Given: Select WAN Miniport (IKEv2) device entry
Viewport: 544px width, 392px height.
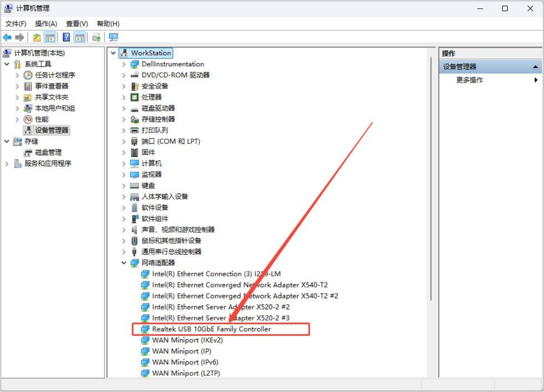Looking at the screenshot, I should [187, 340].
